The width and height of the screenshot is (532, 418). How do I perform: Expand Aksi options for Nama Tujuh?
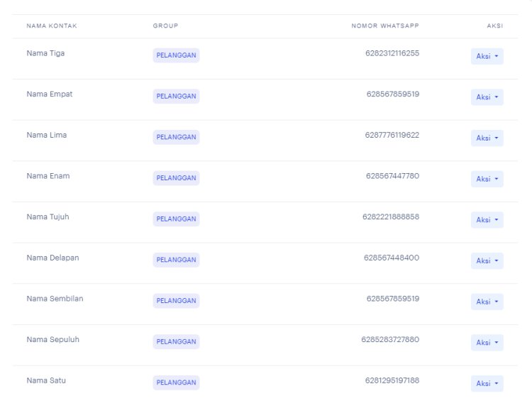tap(487, 220)
